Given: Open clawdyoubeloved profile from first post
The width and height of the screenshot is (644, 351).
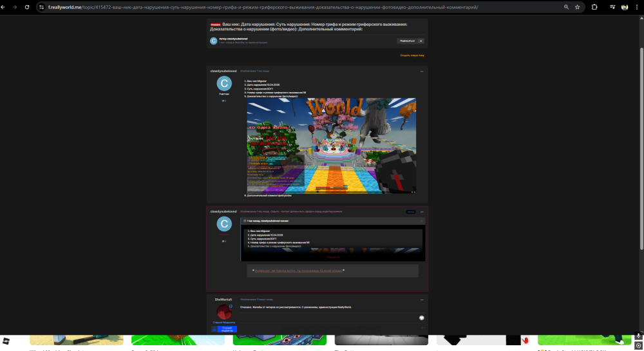Looking at the screenshot, I should tap(223, 71).
